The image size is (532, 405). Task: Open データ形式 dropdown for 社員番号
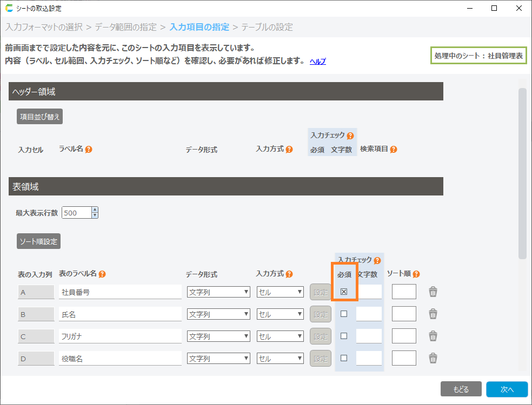pos(218,292)
